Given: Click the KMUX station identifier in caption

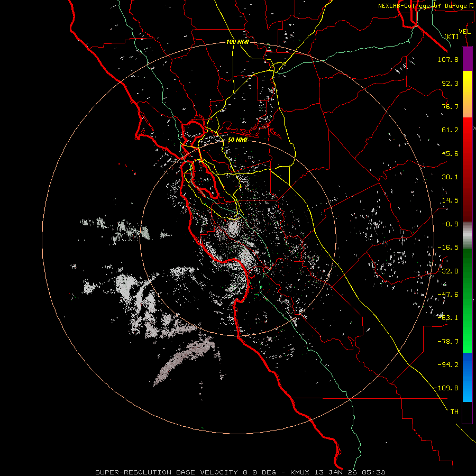Looking at the screenshot, I should [x=299, y=472].
